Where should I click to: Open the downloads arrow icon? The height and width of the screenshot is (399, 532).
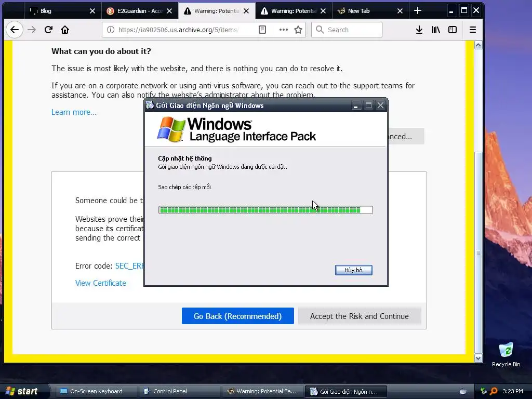click(419, 30)
